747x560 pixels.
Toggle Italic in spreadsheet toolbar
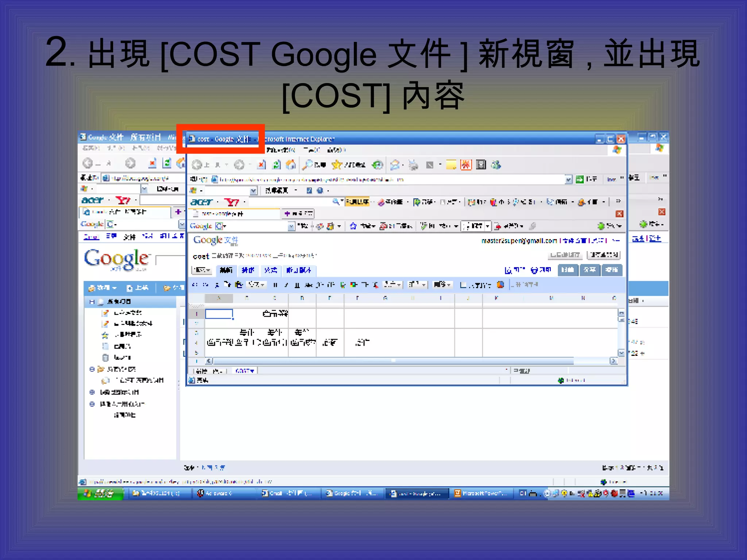(x=286, y=285)
